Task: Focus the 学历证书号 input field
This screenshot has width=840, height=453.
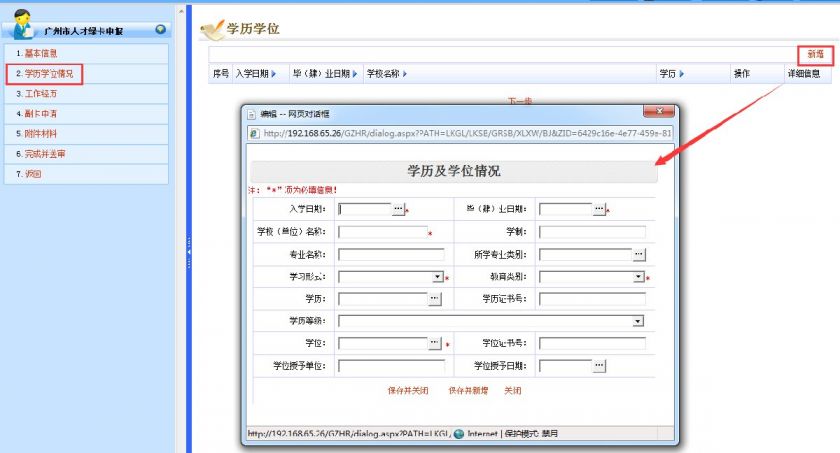Action: (x=592, y=299)
